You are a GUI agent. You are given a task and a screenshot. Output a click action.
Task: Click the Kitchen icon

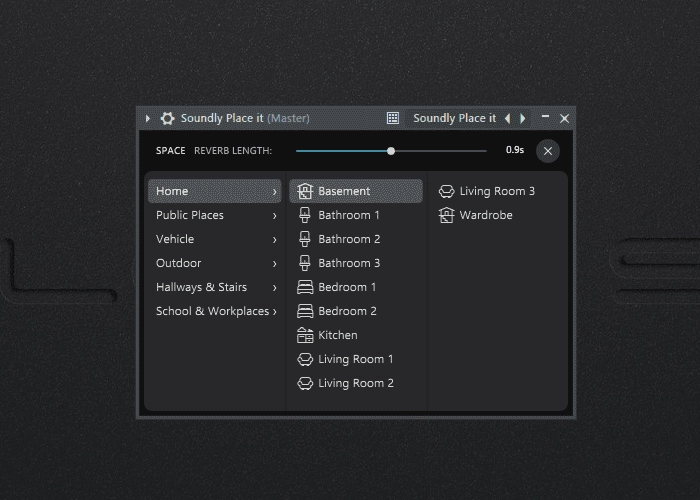(x=305, y=335)
